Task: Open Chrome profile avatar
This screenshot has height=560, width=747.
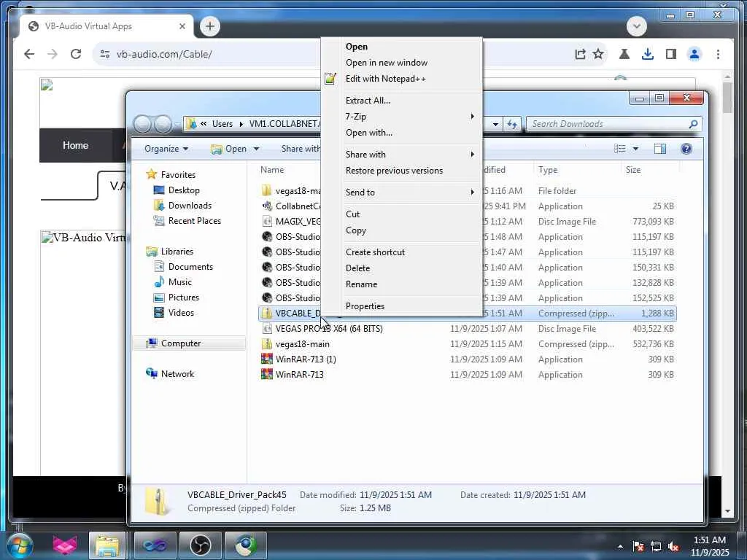Action: 694,54
